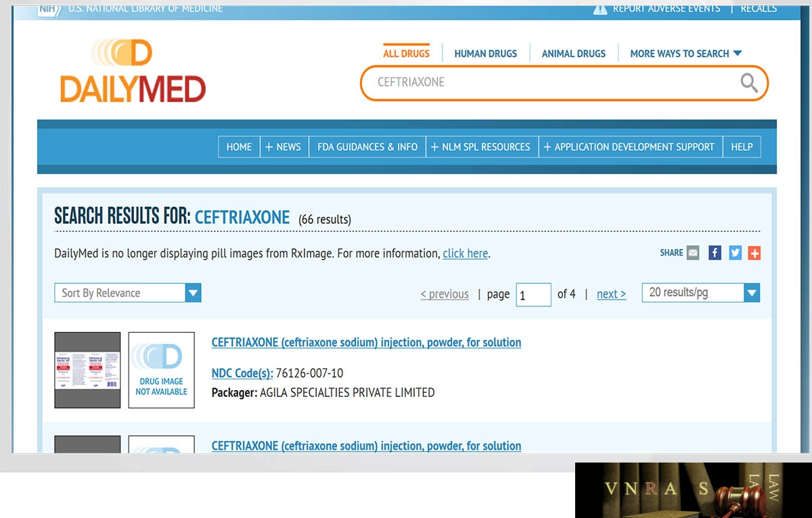812x518 pixels.
Task: Click the Drug Image Not Available thumbnail
Action: [x=162, y=370]
